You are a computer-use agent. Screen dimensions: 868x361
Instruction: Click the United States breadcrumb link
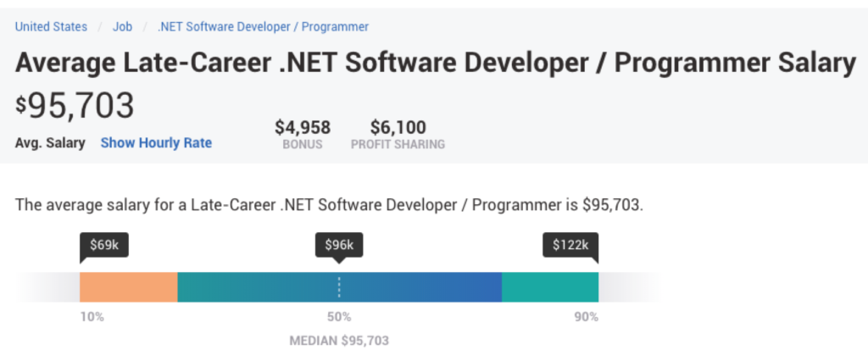[x=51, y=26]
